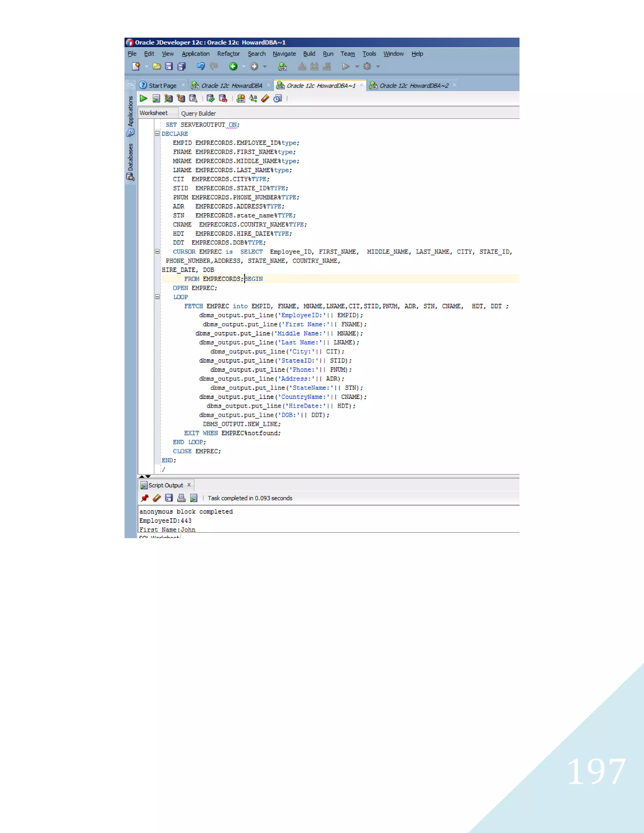Viewport: 644px width, 833px height.
Task: Clear Script Output with the eraser icon
Action: click(x=157, y=498)
